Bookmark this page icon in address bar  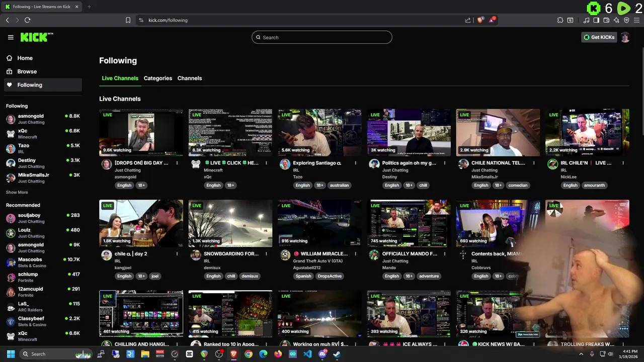point(128,20)
